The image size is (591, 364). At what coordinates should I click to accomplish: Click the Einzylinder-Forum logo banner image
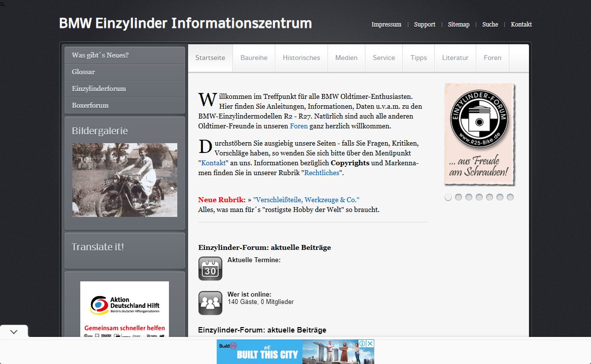click(479, 134)
